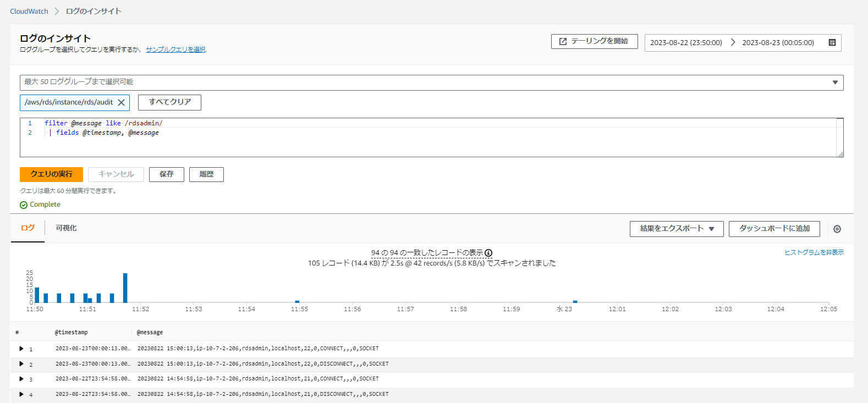The width and height of the screenshot is (868, 403).
Task: Expand log row 4 details
Action: click(x=21, y=394)
